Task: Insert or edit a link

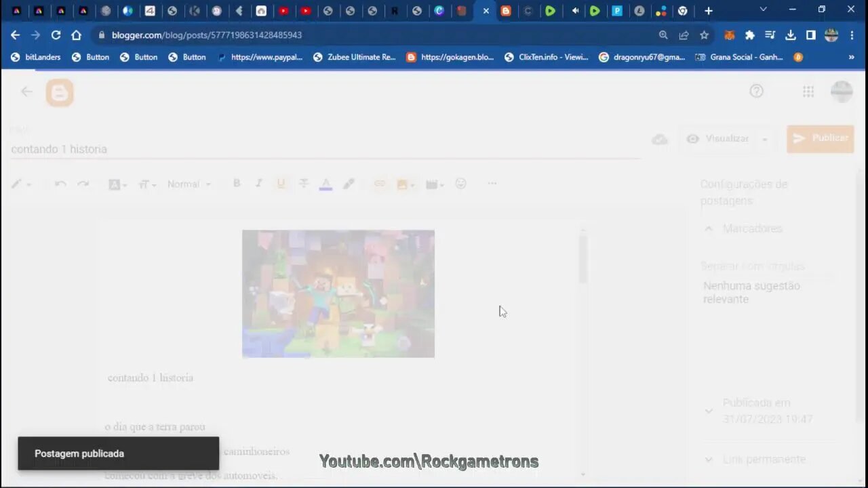Action: [x=380, y=184]
